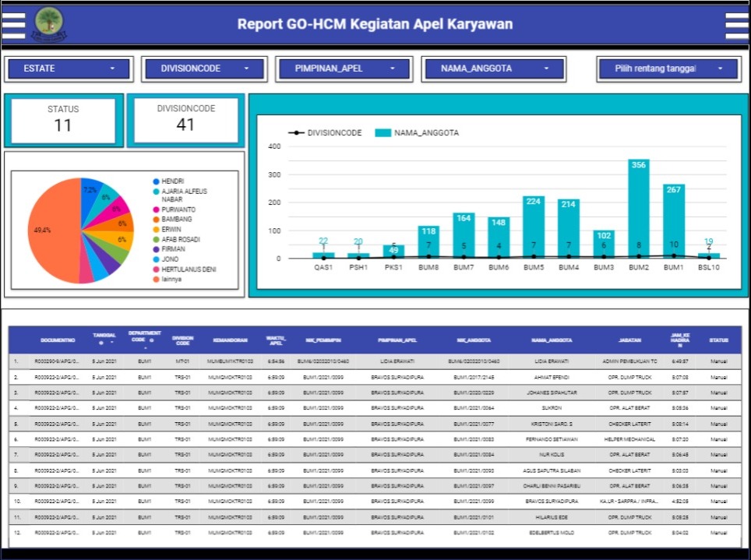Open the left hamburger menu icon
This screenshot has width=751, height=560.
(13, 25)
